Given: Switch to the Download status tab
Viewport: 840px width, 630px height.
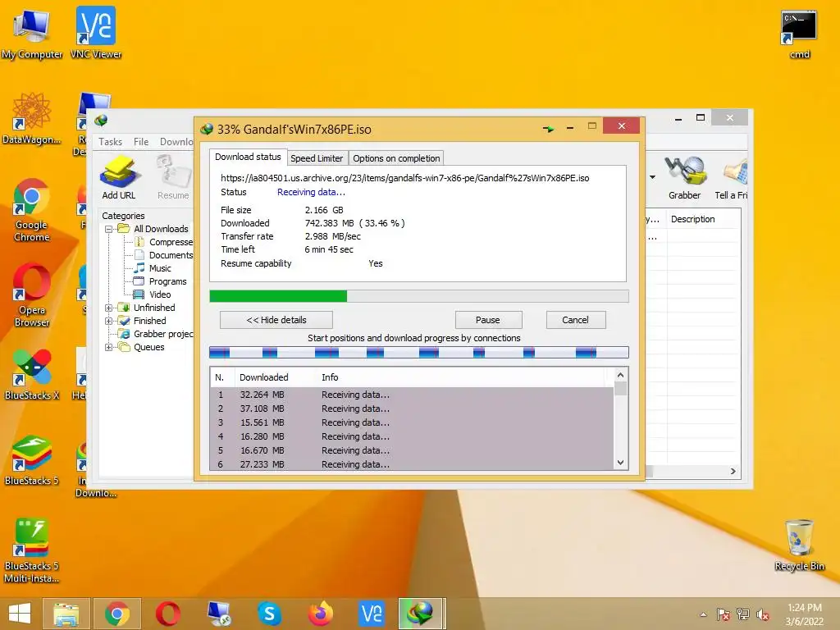Looking at the screenshot, I should [x=248, y=157].
